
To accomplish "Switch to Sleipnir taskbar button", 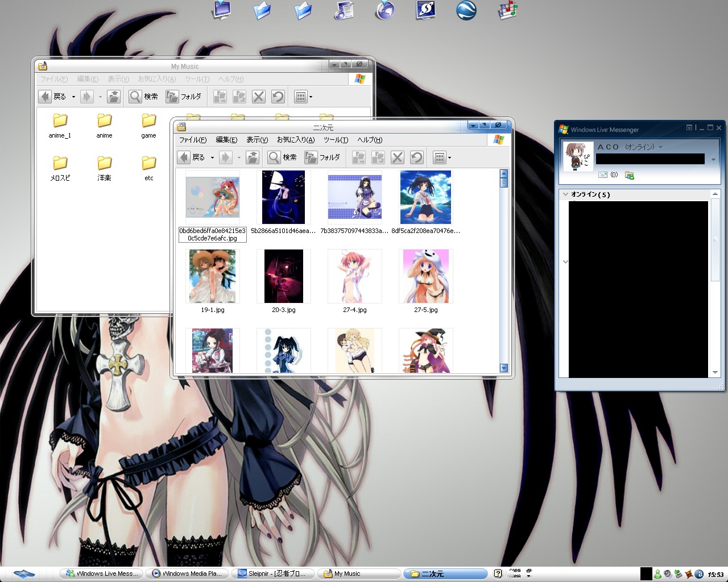I will [274, 573].
